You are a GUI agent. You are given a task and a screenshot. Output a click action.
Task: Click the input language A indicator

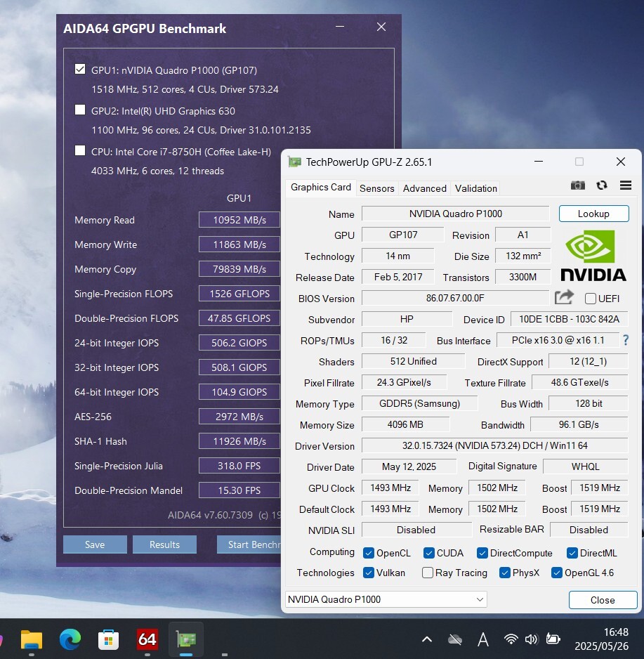[483, 639]
